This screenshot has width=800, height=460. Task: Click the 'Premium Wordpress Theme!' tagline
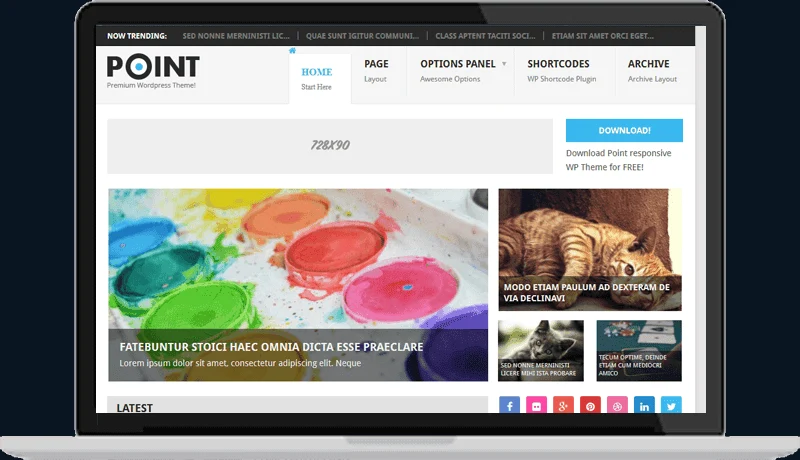click(151, 85)
